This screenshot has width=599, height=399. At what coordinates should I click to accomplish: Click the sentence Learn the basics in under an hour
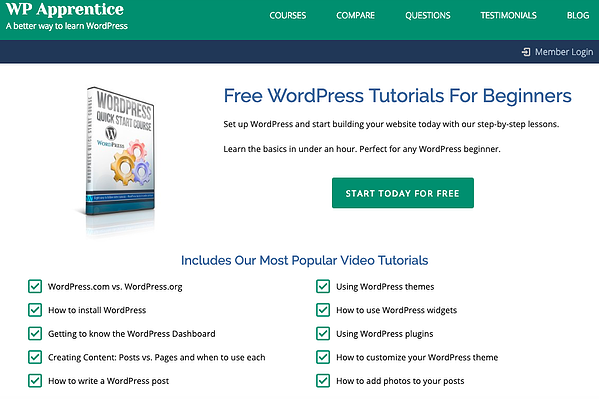(x=362, y=149)
